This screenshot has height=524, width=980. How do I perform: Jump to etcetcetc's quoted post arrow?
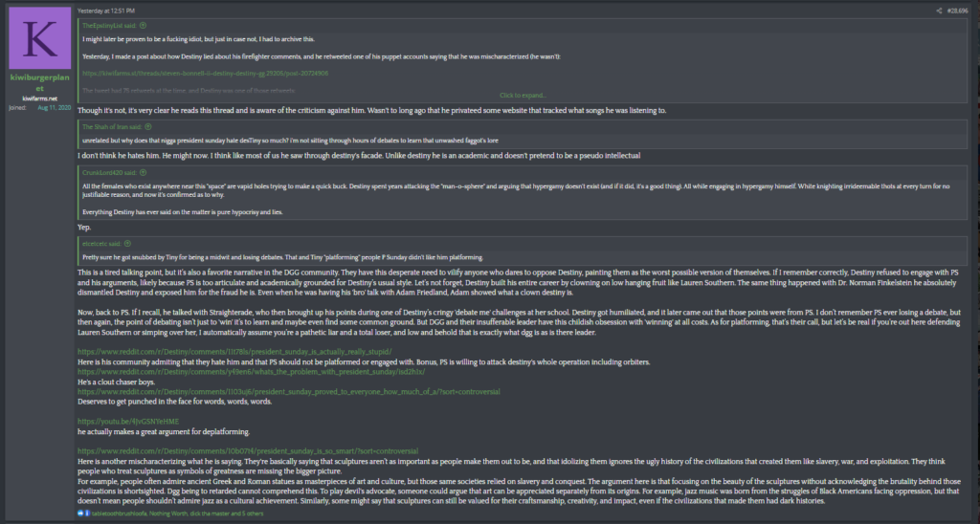(127, 244)
